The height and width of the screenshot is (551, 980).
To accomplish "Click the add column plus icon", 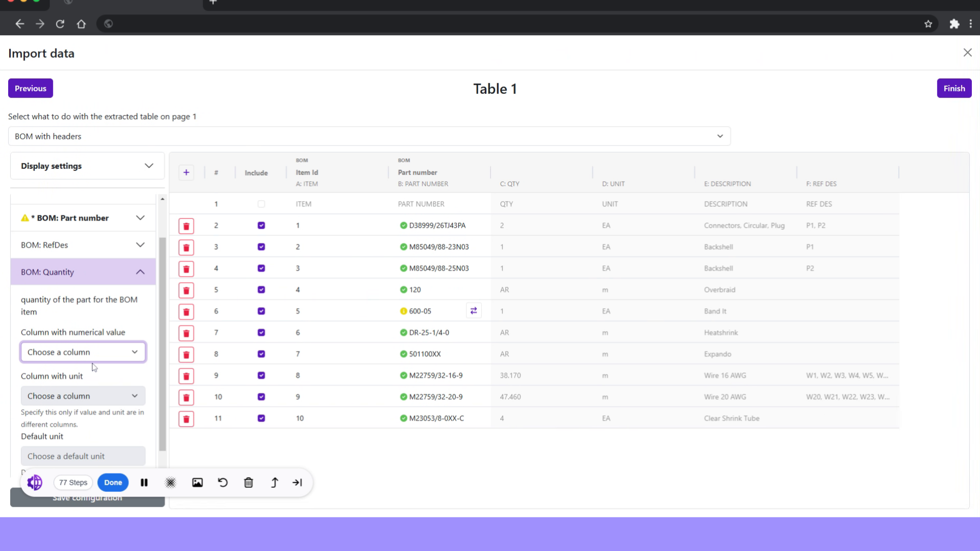I will (186, 172).
